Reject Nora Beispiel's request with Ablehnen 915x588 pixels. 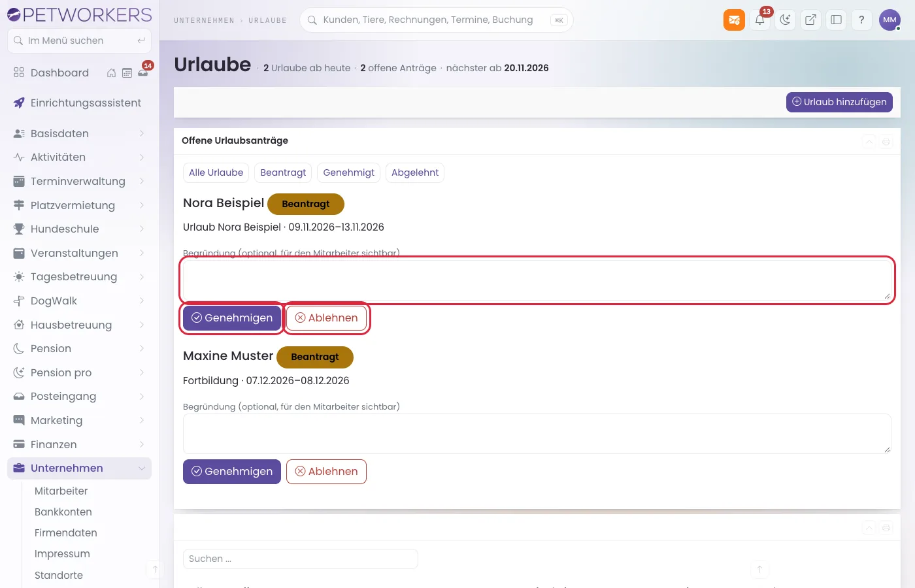[x=326, y=318]
